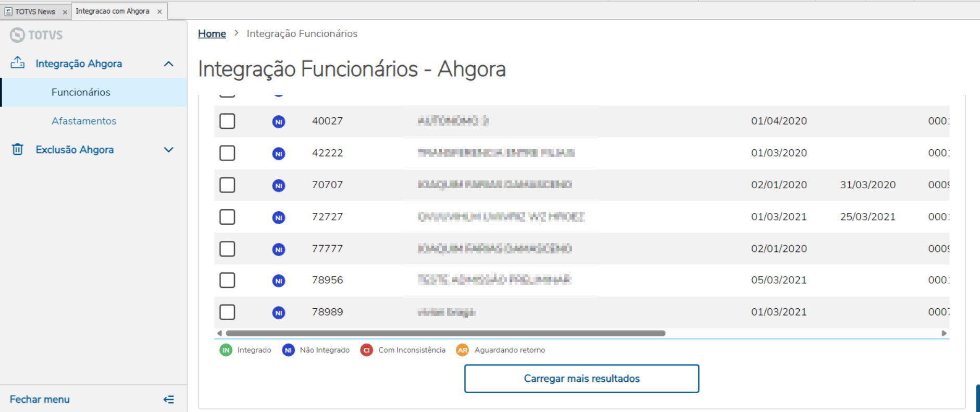980x412 pixels.
Task: Switch to the TOTVS News tab
Action: pyautogui.click(x=35, y=11)
